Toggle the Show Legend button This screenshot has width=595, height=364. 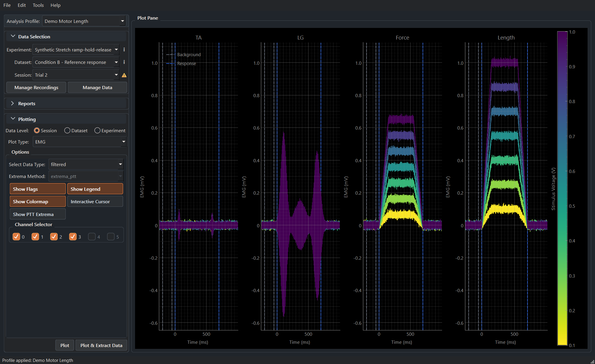(x=95, y=189)
